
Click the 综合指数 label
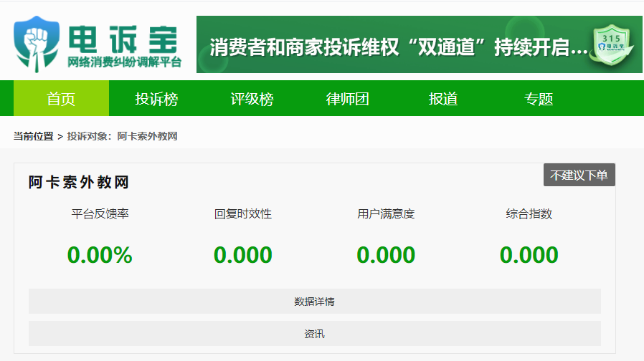(x=529, y=213)
